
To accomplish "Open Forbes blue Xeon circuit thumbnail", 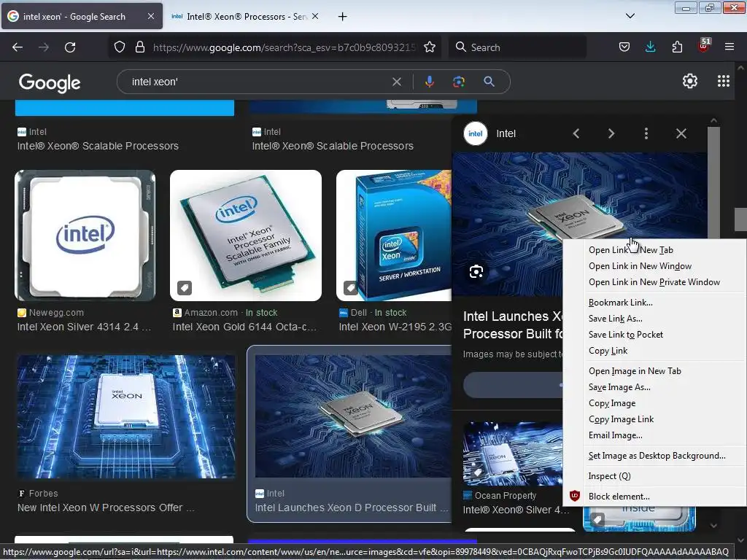I will (x=126, y=416).
